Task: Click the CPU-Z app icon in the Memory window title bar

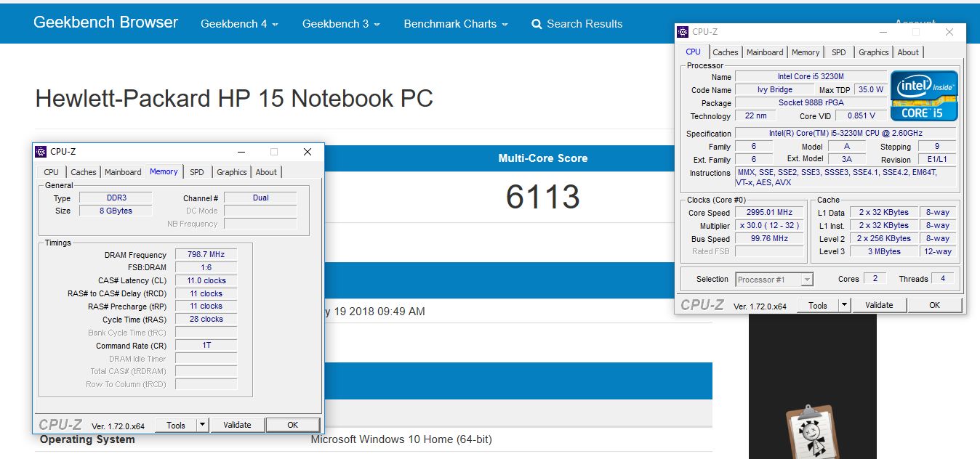Action: tap(41, 152)
